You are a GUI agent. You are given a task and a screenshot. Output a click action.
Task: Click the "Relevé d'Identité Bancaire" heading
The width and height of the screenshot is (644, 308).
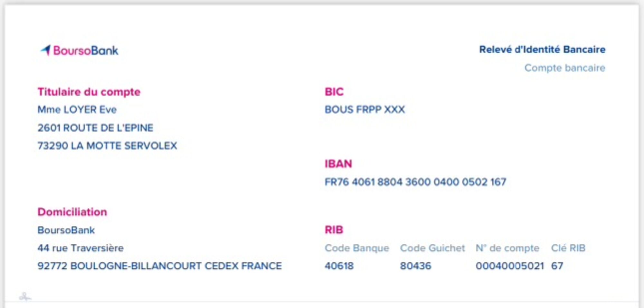(x=542, y=50)
